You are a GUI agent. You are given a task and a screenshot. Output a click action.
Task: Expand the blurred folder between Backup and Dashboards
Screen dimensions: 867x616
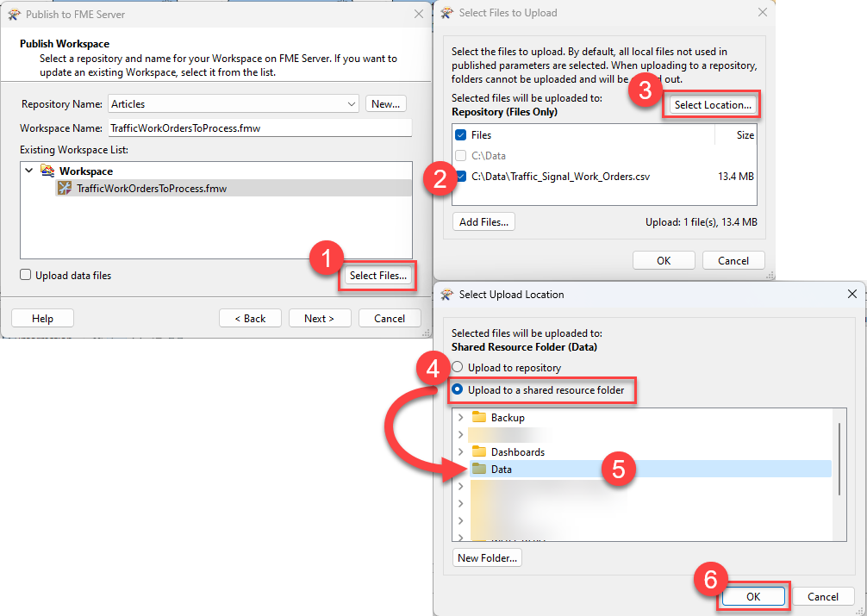coord(460,434)
